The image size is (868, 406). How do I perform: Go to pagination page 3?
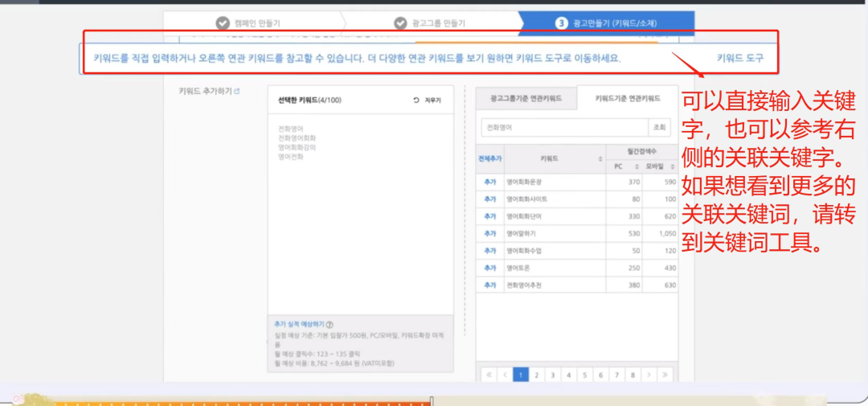click(x=552, y=375)
